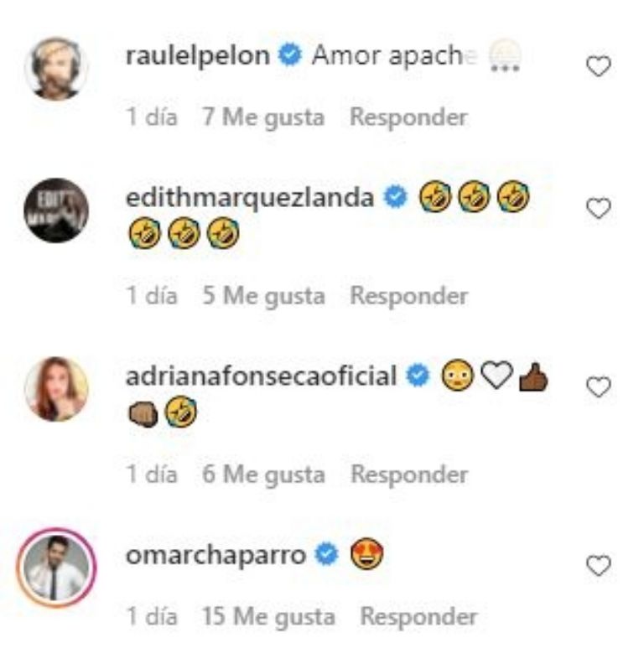Open the edithmarquezlanda username link
644x664 pixels.
[250, 198]
